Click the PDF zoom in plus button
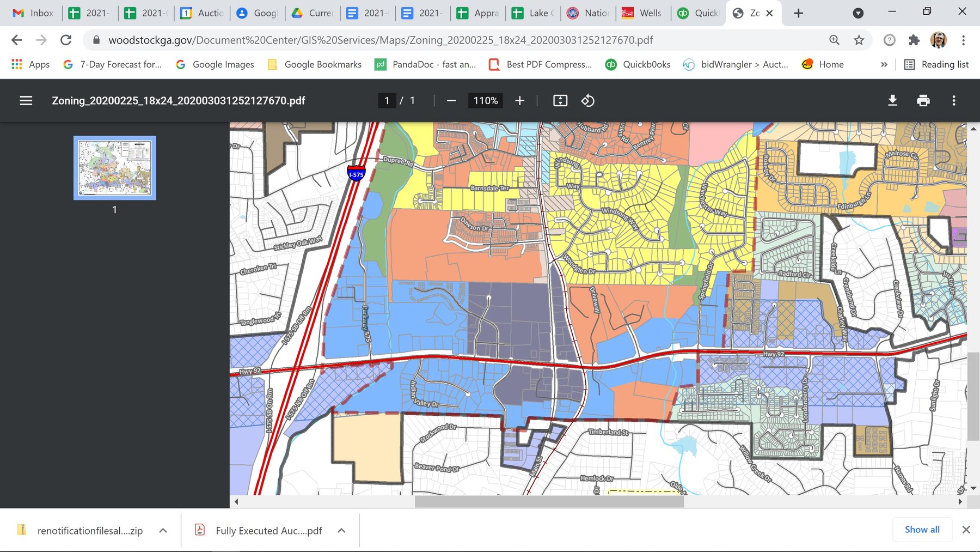The height and width of the screenshot is (552, 980). (519, 101)
